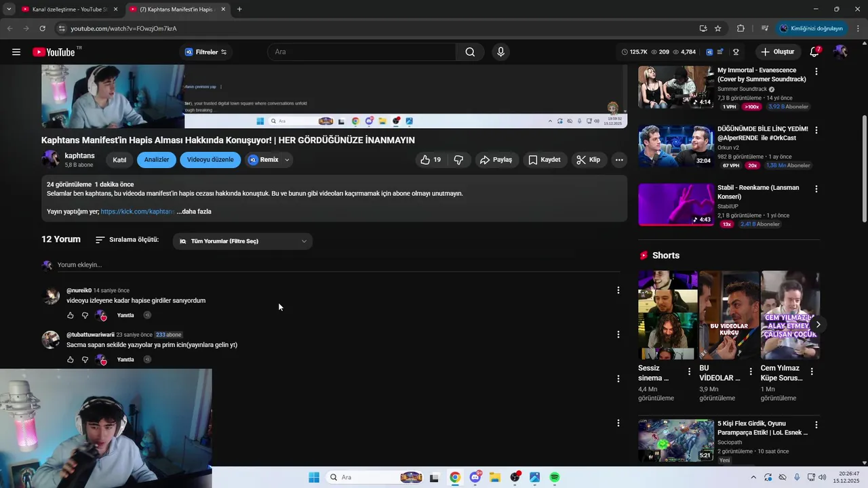Click the vidIQ trophy icon
This screenshot has width=868, height=488.
tap(736, 52)
